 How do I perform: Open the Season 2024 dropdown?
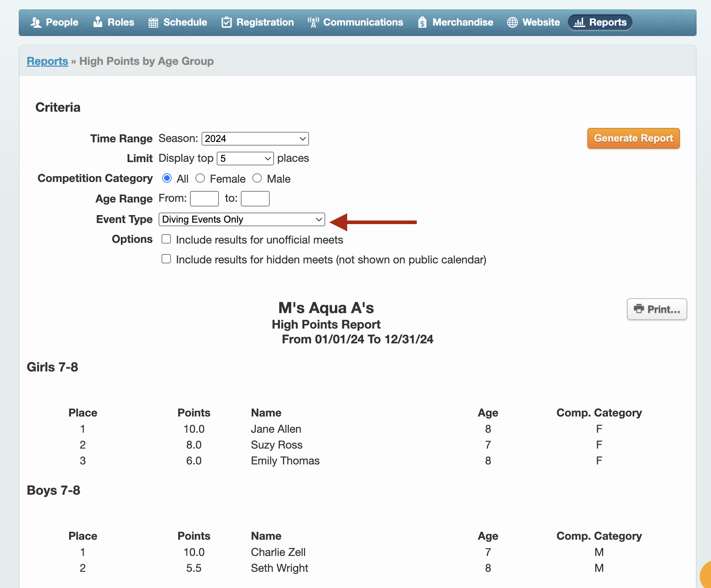click(x=255, y=139)
